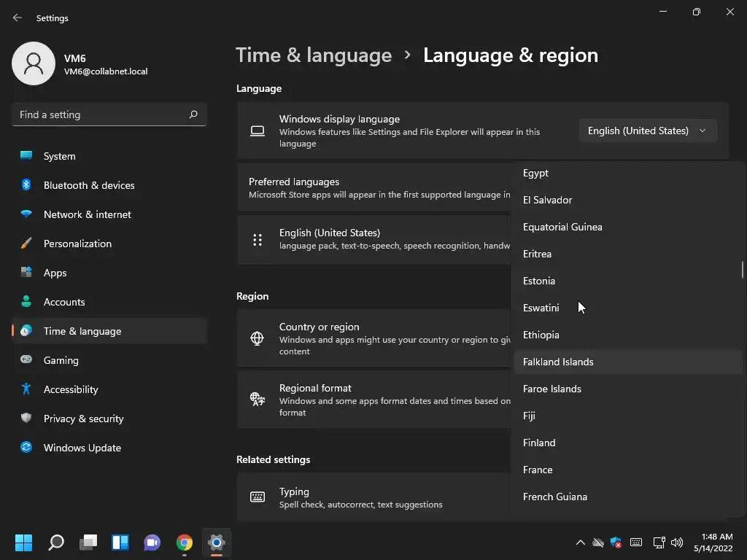Screen dimensions: 747x560
Task: Open the Windows Start menu
Action: tap(23, 542)
